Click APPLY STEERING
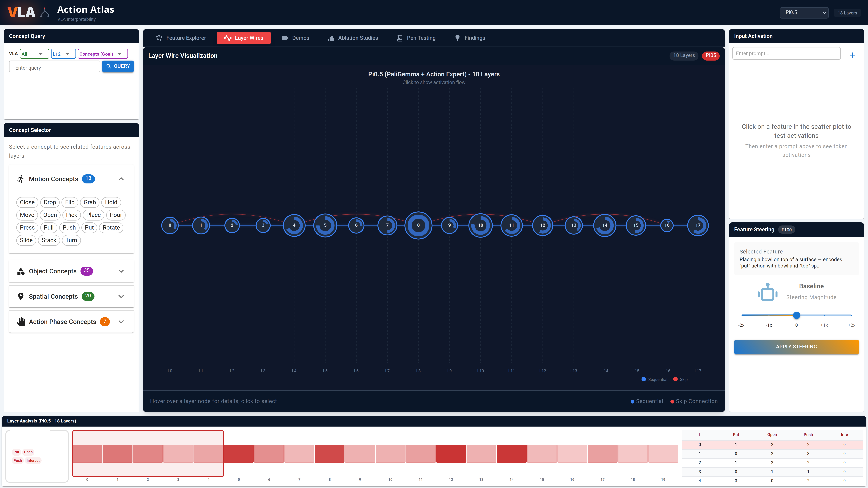The image size is (868, 488). point(796,347)
